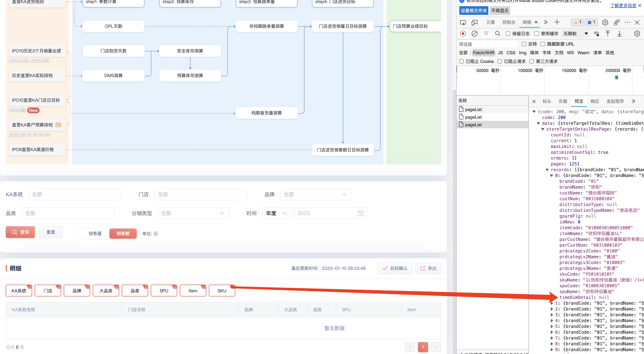
Task: Expand record 1 in JSON preview
Action: [552, 303]
